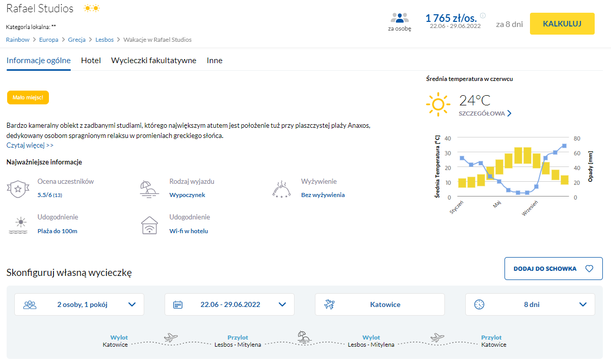Click the beach umbrella trip type icon

tap(149, 189)
